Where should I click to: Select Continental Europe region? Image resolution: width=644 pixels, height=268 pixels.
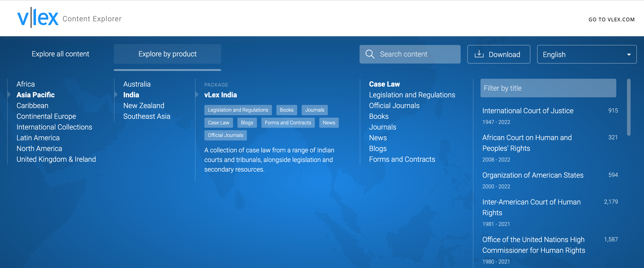(46, 116)
